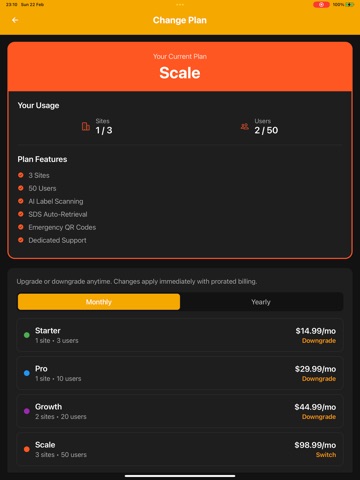The width and height of the screenshot is (360, 480).
Task: Click the orange Scale plan color dot
Action: 27,449
